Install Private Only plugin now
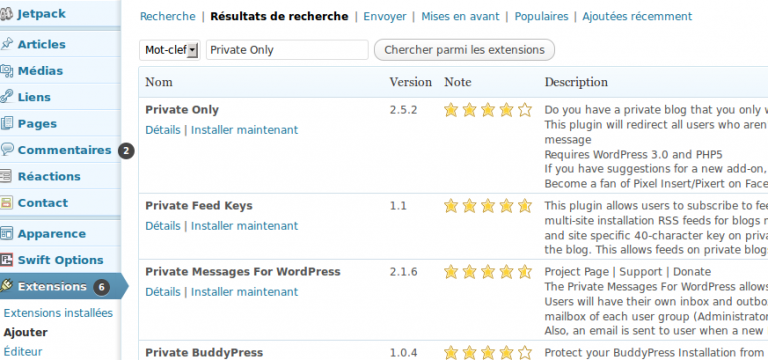768x360 pixels. (244, 130)
